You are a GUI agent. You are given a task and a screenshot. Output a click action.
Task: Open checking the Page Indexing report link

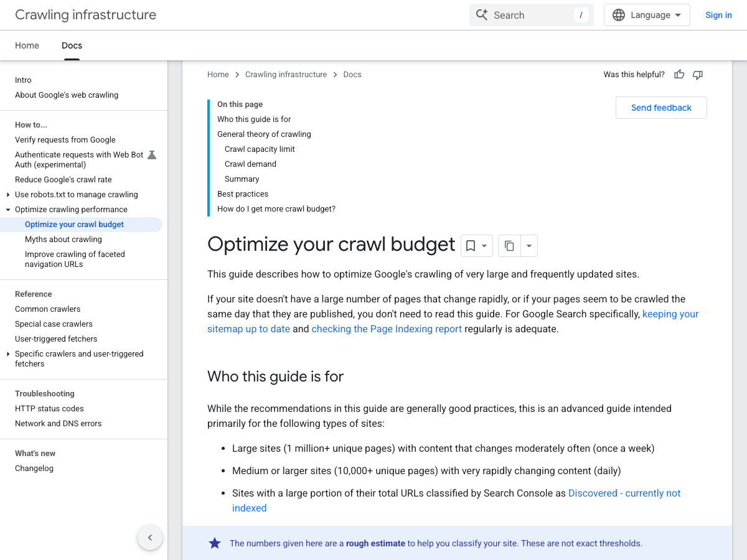click(387, 329)
